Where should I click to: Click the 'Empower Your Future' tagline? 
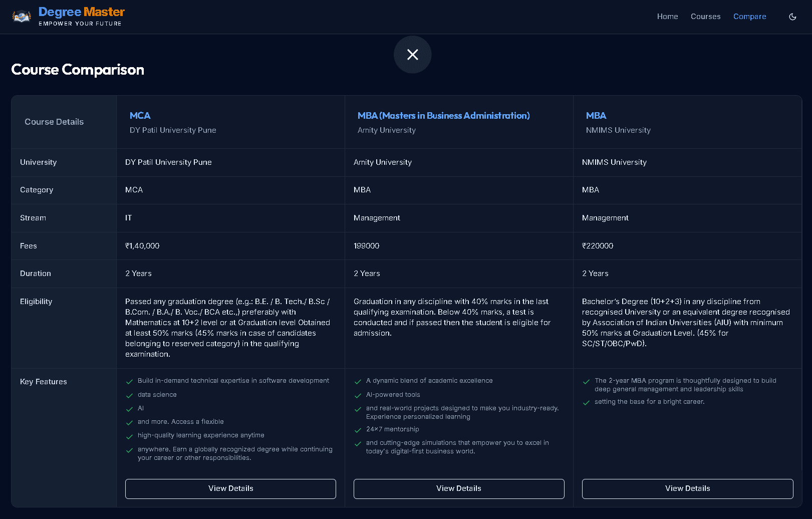(x=80, y=24)
